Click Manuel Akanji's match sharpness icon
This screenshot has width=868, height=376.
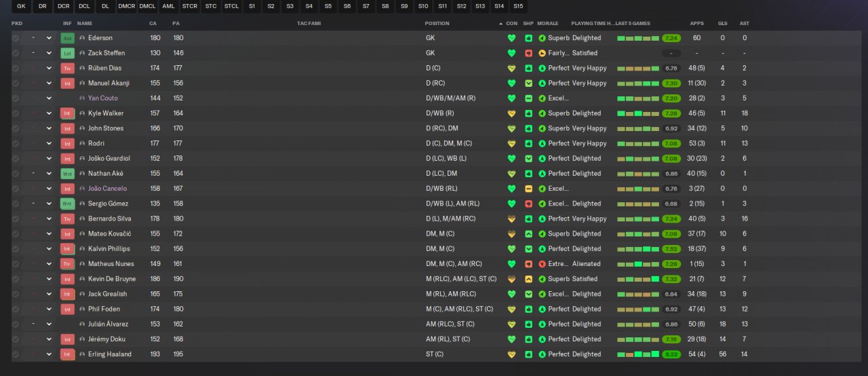coord(528,83)
